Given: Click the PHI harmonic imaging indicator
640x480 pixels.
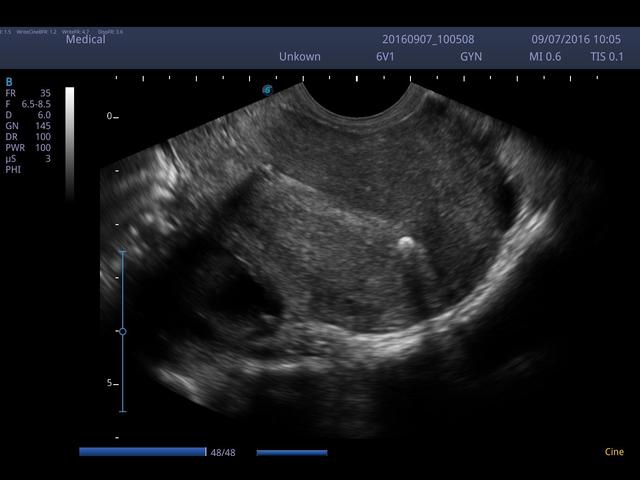Looking at the screenshot, I should coord(13,170).
